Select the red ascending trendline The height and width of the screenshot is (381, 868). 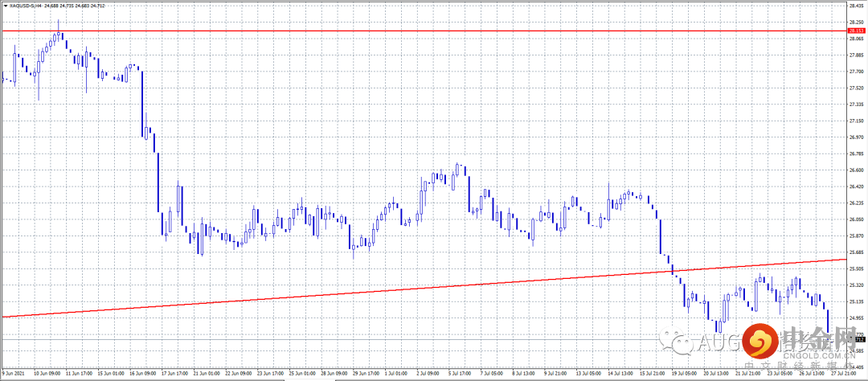tap(424, 288)
